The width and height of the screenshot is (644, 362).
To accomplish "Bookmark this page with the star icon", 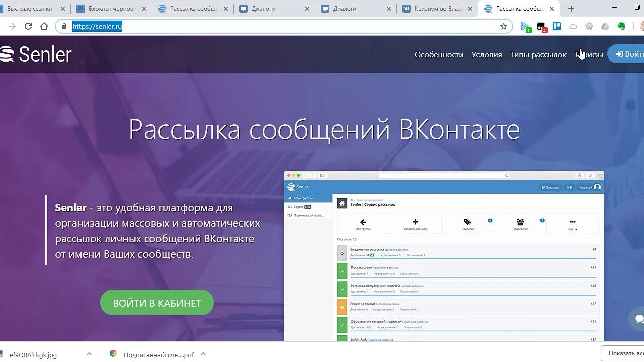I will pyautogui.click(x=504, y=26).
